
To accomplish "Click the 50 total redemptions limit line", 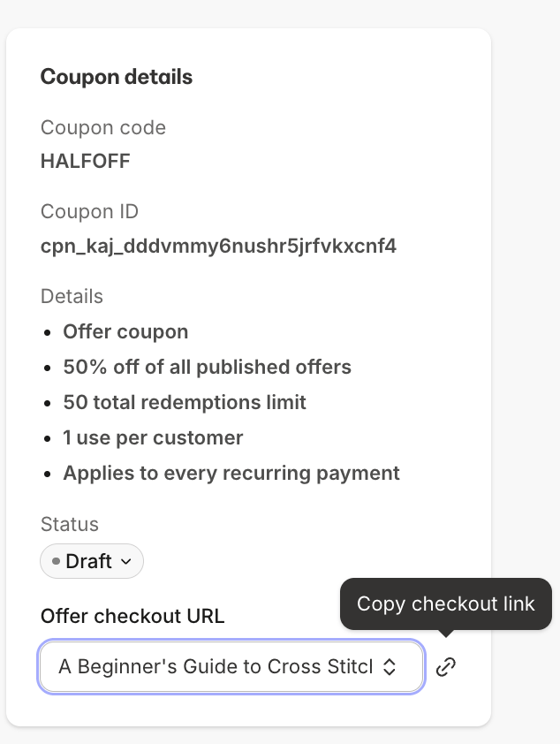I will (185, 402).
